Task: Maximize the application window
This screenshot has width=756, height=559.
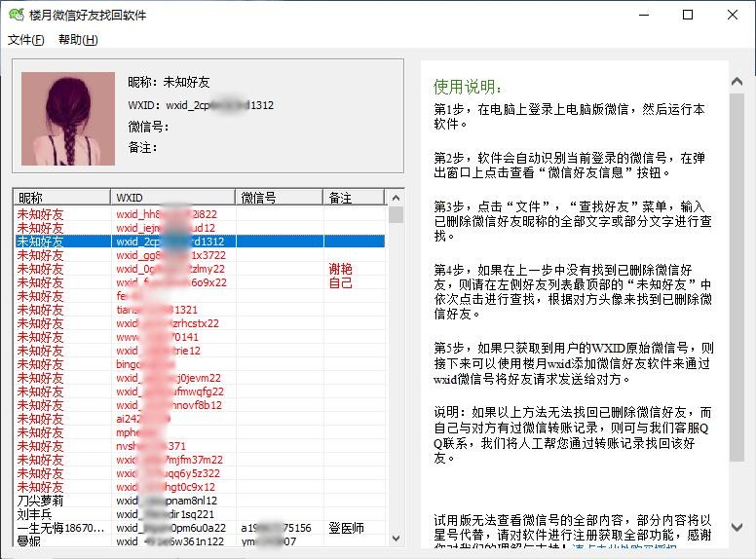Action: tap(688, 15)
